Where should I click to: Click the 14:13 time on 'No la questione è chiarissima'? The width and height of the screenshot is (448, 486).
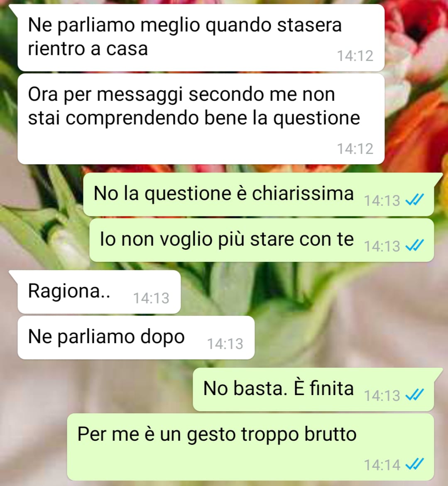(x=382, y=200)
